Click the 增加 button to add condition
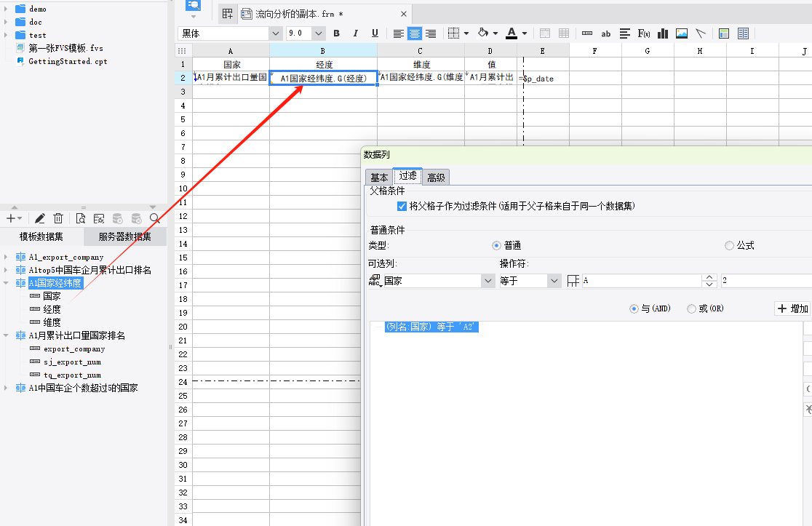The image size is (812, 526). [792, 309]
